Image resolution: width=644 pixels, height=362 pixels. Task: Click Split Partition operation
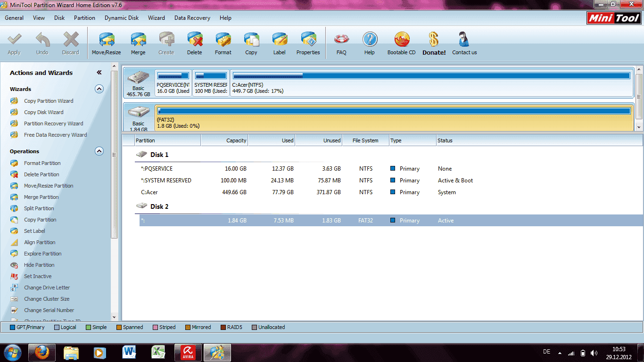[39, 208]
